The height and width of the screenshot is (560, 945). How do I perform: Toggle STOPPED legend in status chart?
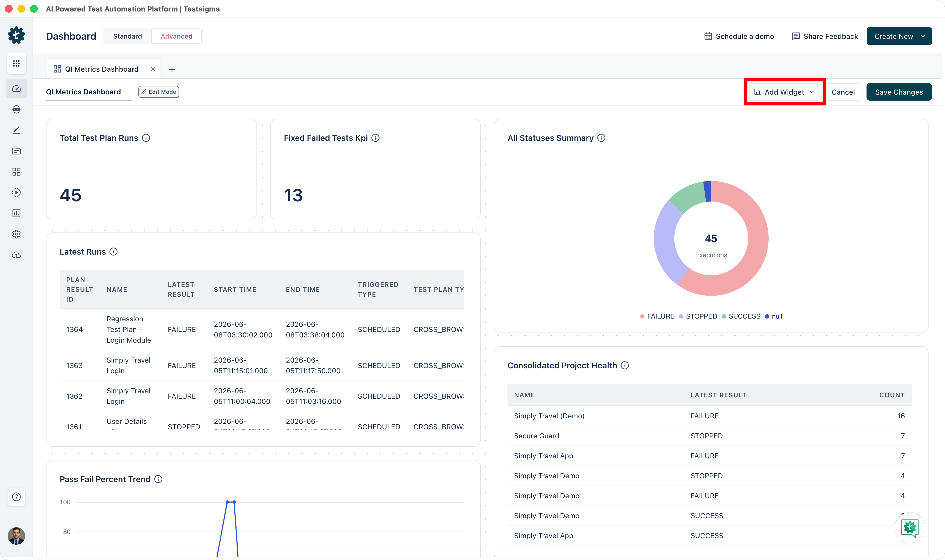tap(698, 316)
